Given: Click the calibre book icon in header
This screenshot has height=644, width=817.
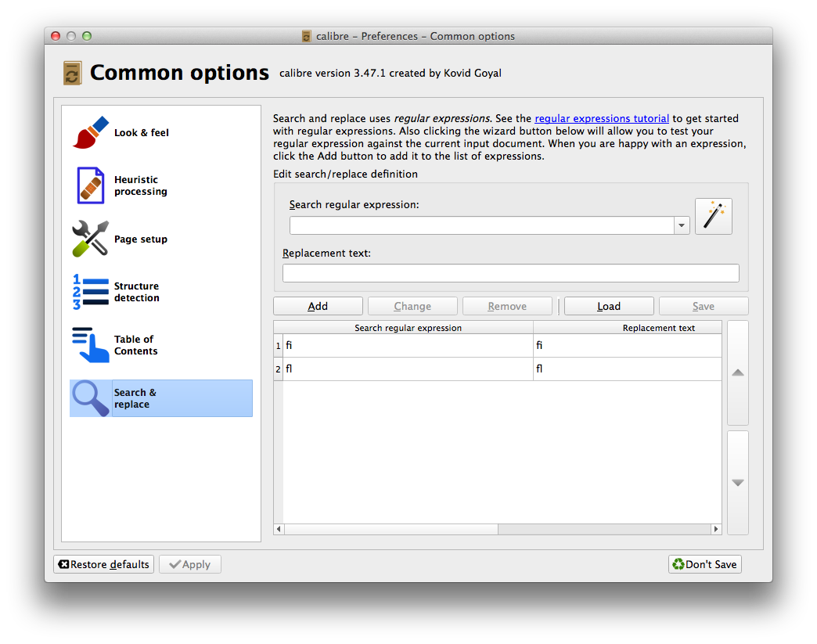Looking at the screenshot, I should tap(72, 73).
